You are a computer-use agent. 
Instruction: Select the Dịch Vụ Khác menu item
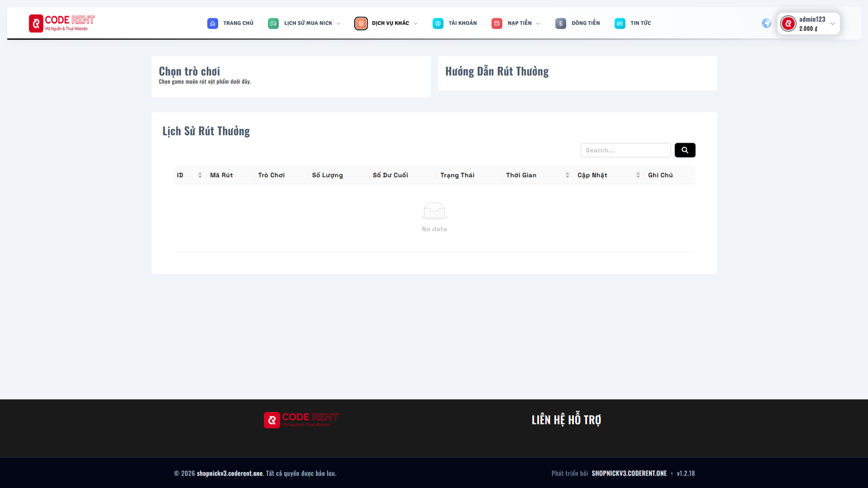pos(390,23)
